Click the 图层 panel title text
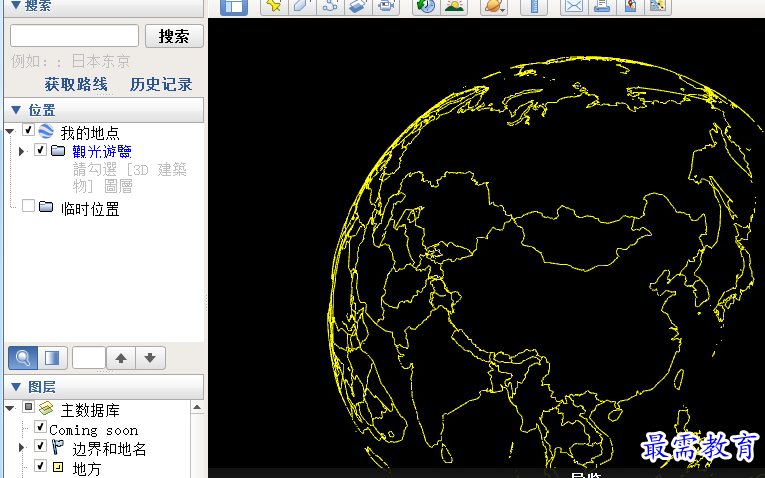The image size is (765, 478). [42, 387]
